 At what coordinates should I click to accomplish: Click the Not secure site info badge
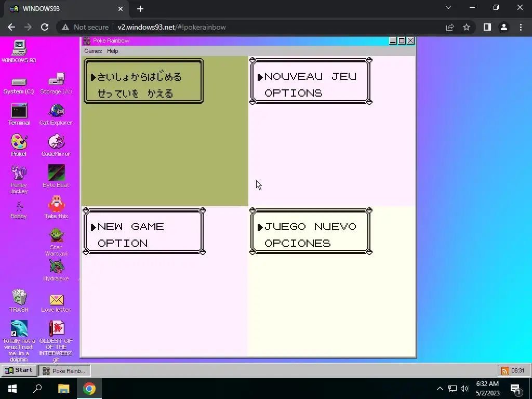[85, 27]
